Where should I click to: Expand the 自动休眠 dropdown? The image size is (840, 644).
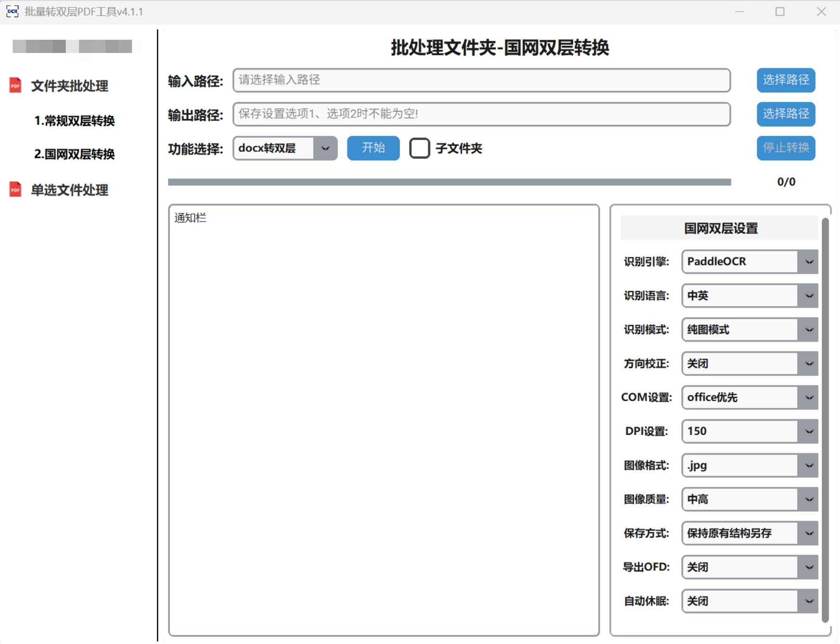click(750, 601)
